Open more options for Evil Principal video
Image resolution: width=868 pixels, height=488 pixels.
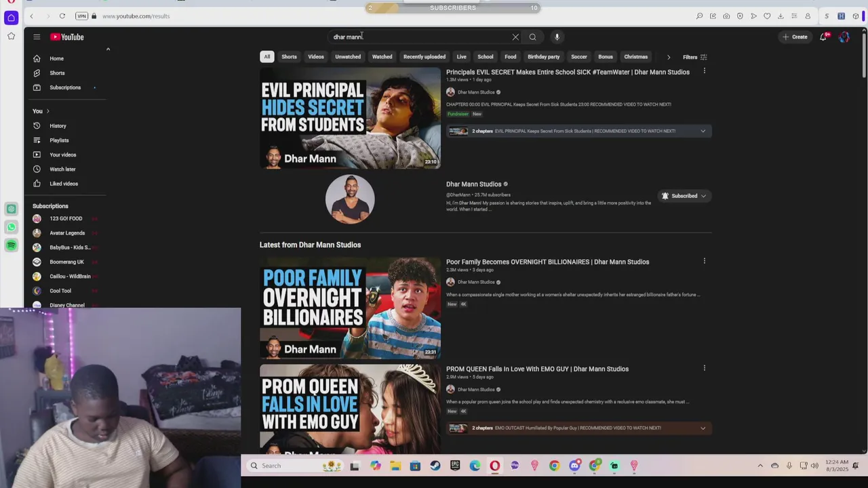point(704,70)
